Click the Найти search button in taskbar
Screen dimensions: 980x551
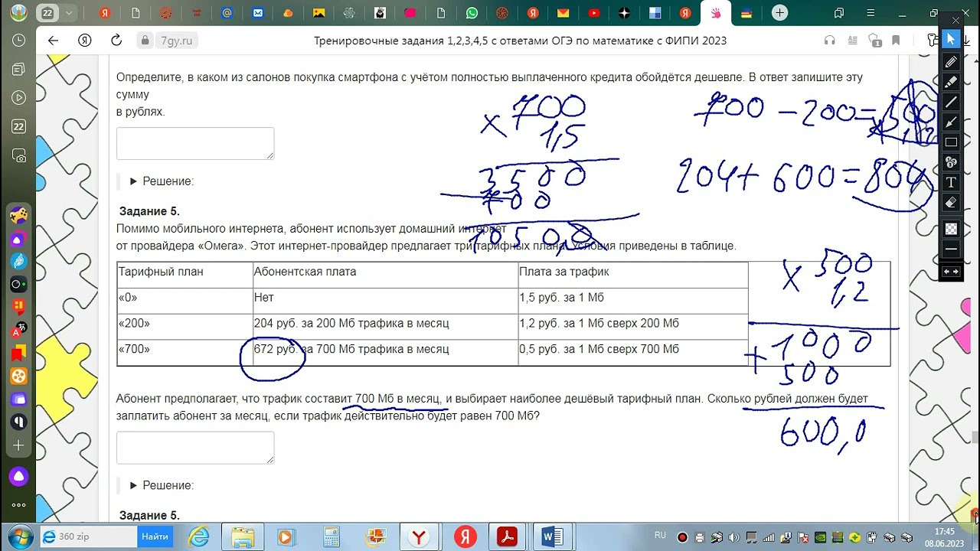[x=155, y=536]
